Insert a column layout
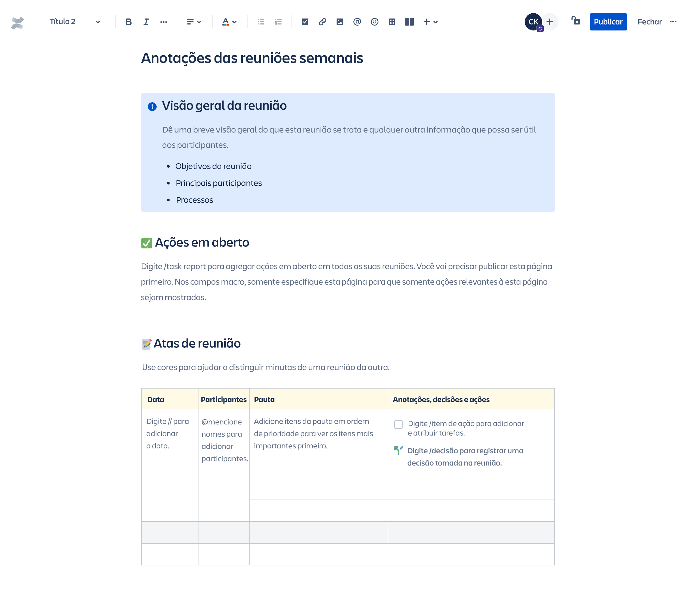 (409, 22)
